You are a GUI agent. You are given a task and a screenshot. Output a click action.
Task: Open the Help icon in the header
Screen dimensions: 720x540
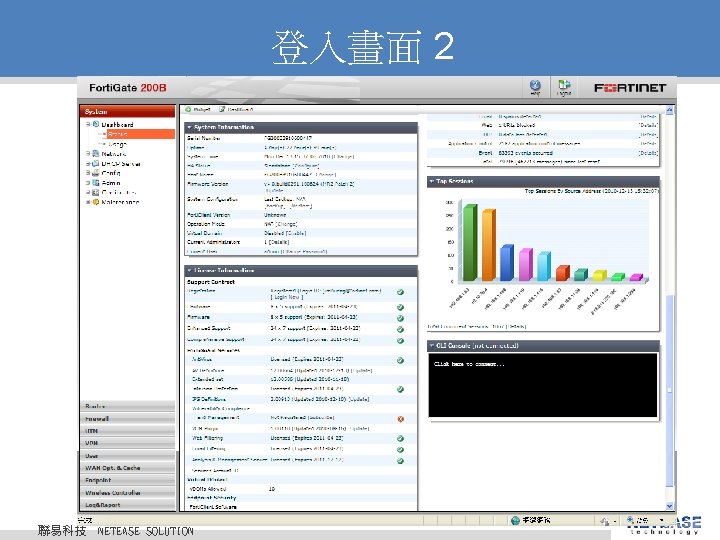[x=535, y=87]
